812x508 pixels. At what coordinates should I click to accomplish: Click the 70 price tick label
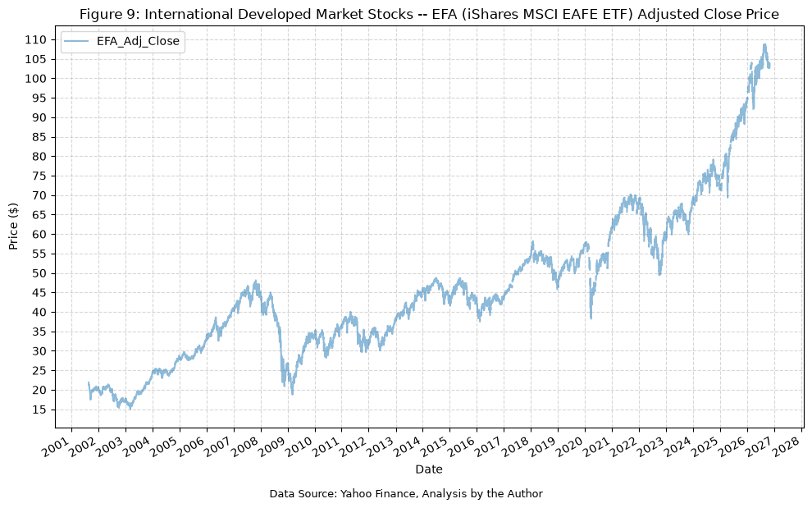coord(39,195)
